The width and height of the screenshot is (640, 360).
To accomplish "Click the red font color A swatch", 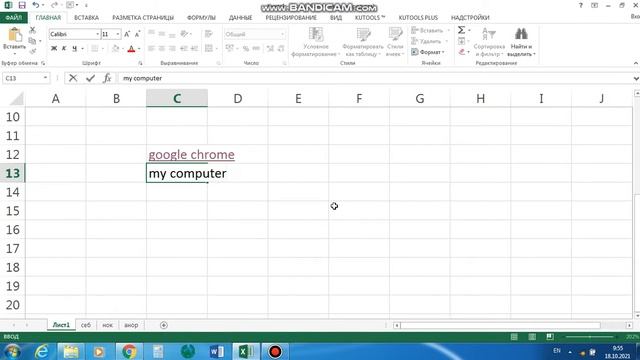I will pyautogui.click(x=131, y=49).
